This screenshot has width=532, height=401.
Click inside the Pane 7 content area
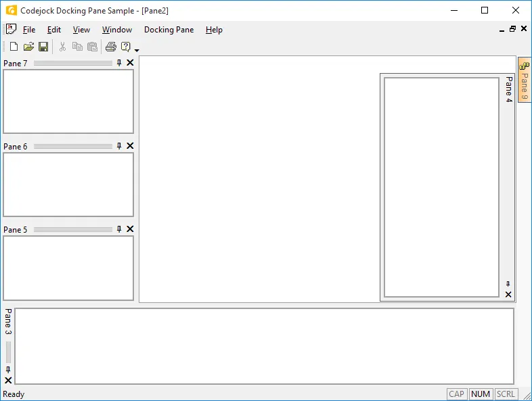[68, 101]
